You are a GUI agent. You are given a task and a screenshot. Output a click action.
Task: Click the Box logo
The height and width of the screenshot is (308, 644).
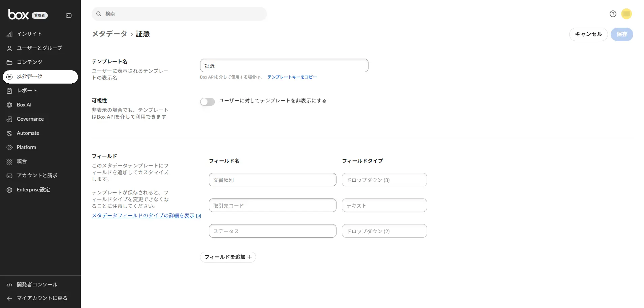(19, 14)
